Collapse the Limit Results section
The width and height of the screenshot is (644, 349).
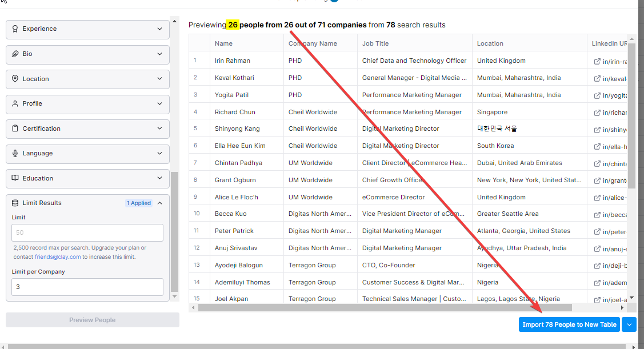tap(159, 203)
